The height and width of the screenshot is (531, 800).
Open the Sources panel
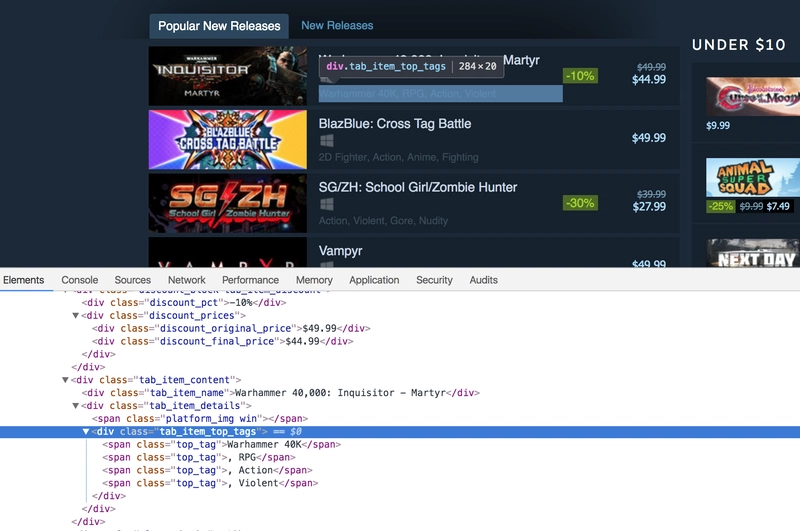pyautogui.click(x=133, y=280)
